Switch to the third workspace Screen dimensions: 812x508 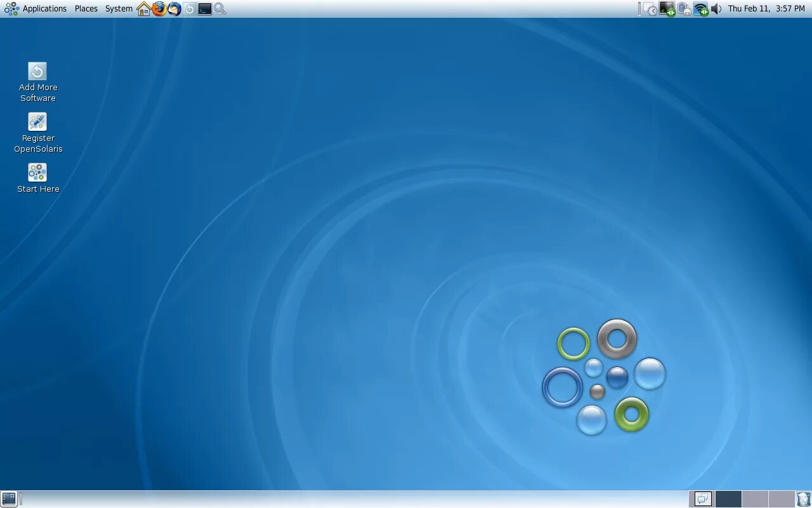(755, 499)
